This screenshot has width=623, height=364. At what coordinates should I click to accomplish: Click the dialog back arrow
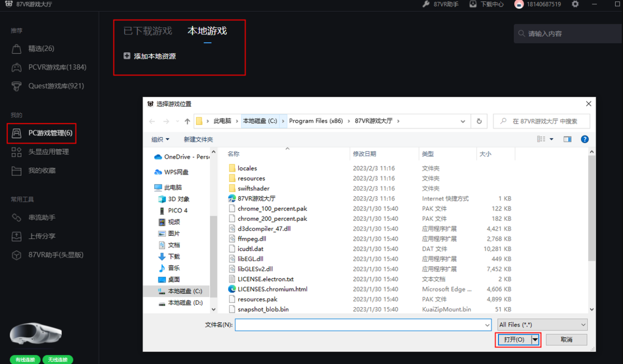click(152, 121)
